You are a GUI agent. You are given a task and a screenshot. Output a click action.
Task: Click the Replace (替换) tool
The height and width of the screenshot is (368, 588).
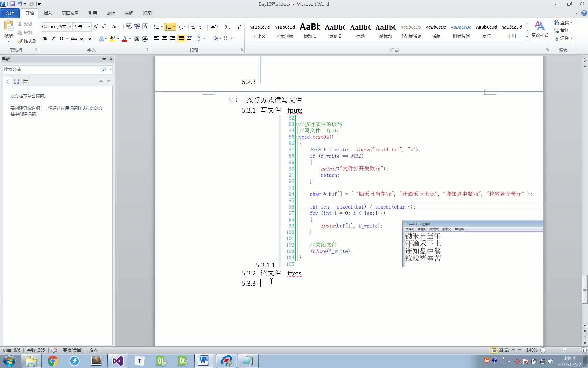pos(561,30)
